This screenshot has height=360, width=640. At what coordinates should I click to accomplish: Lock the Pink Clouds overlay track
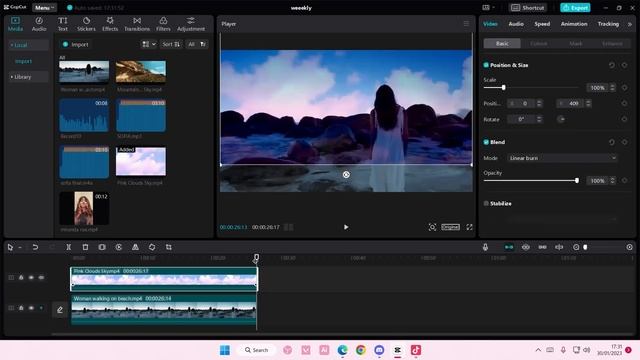click(x=21, y=278)
